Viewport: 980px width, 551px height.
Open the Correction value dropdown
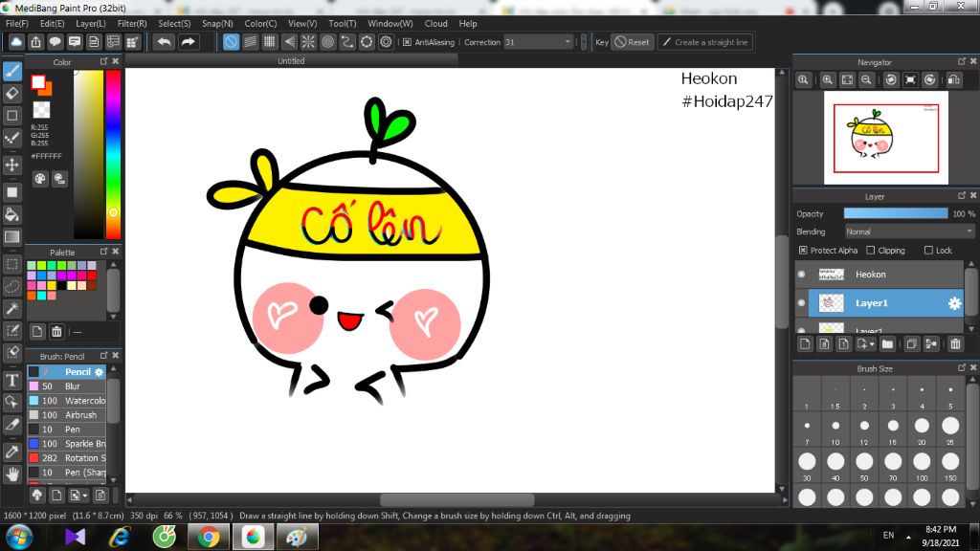pyautogui.click(x=568, y=42)
